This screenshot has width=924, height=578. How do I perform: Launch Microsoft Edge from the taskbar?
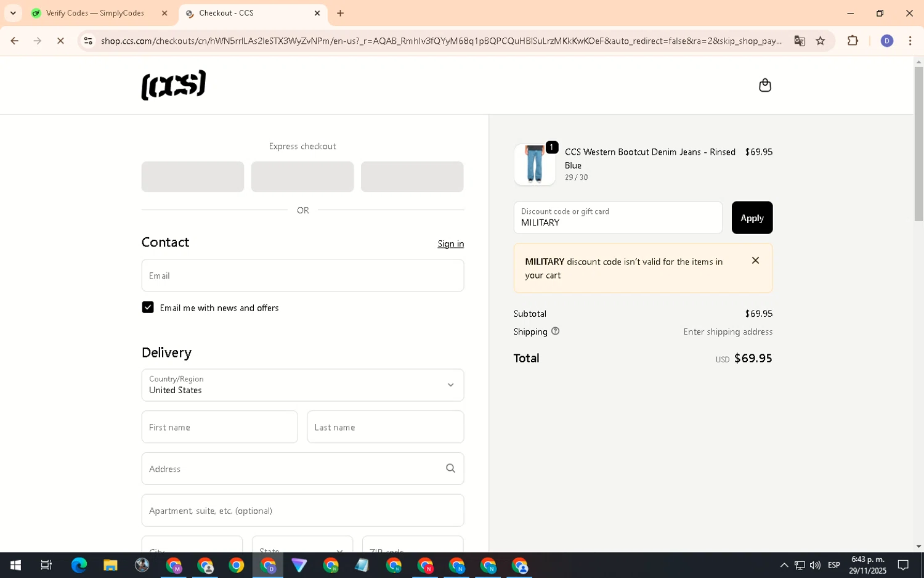click(x=79, y=565)
